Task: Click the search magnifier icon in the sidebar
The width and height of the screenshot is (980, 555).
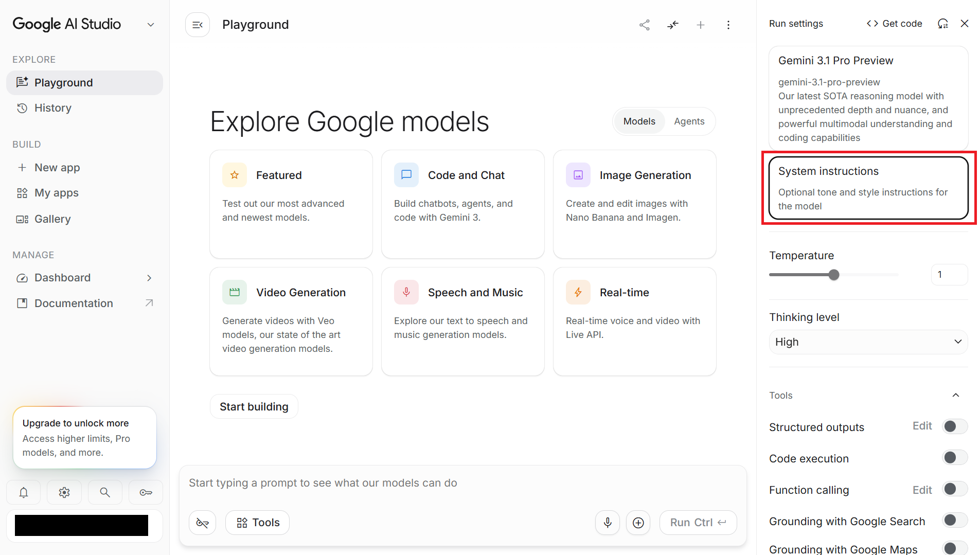Action: point(105,492)
